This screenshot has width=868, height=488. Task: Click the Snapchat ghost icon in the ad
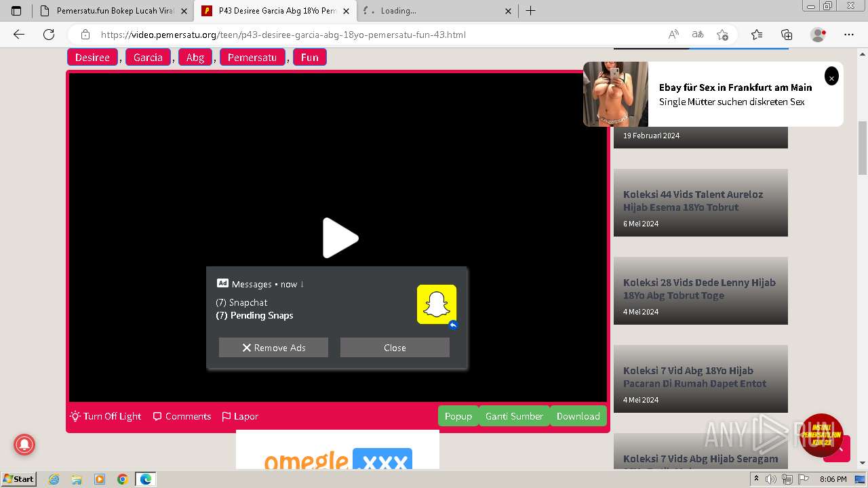[437, 304]
